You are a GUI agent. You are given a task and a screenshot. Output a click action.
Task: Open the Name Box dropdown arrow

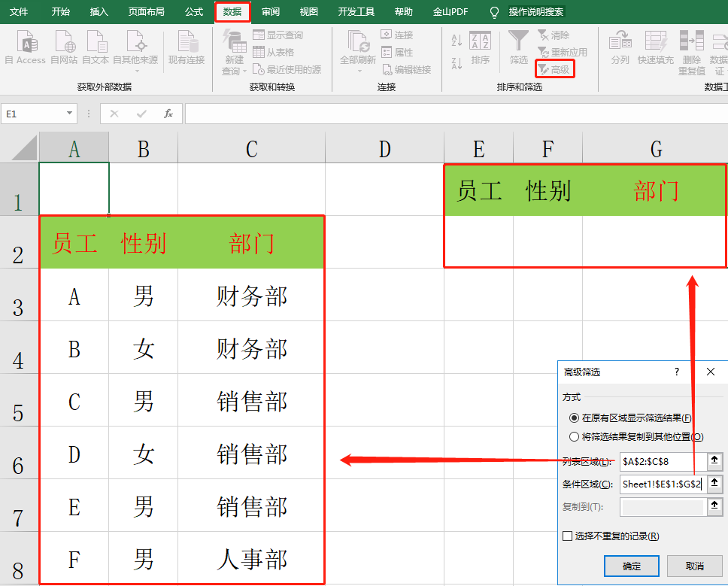click(69, 114)
